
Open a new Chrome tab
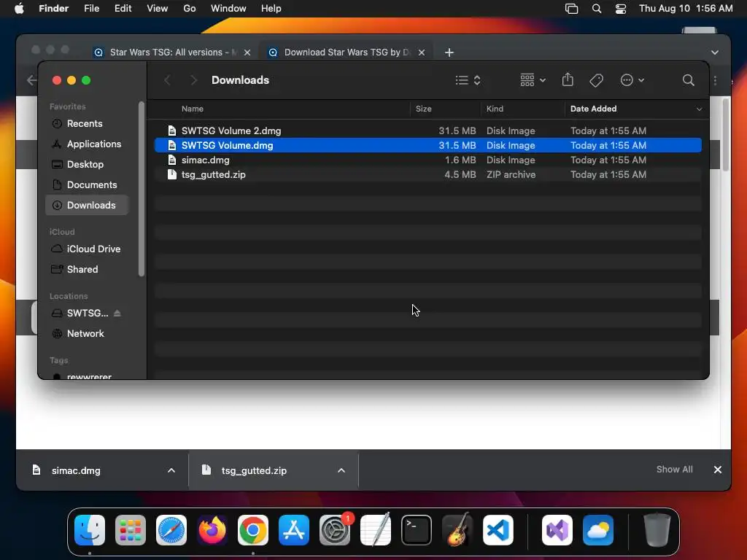tap(449, 52)
